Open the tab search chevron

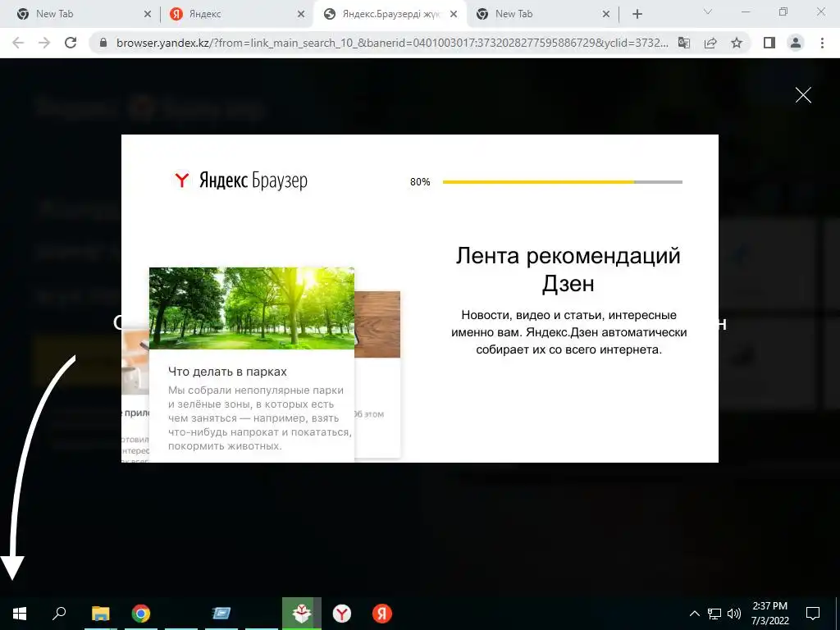tap(708, 11)
